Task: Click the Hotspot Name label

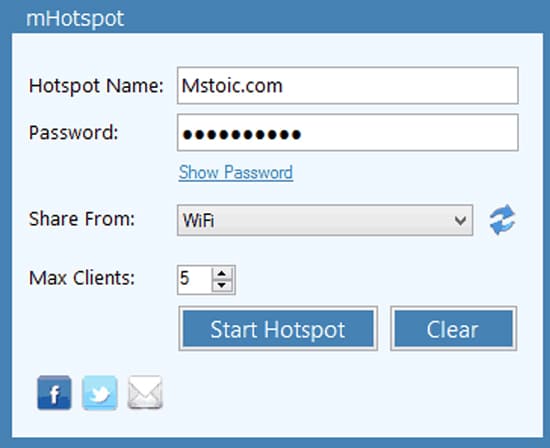Action: (x=96, y=86)
